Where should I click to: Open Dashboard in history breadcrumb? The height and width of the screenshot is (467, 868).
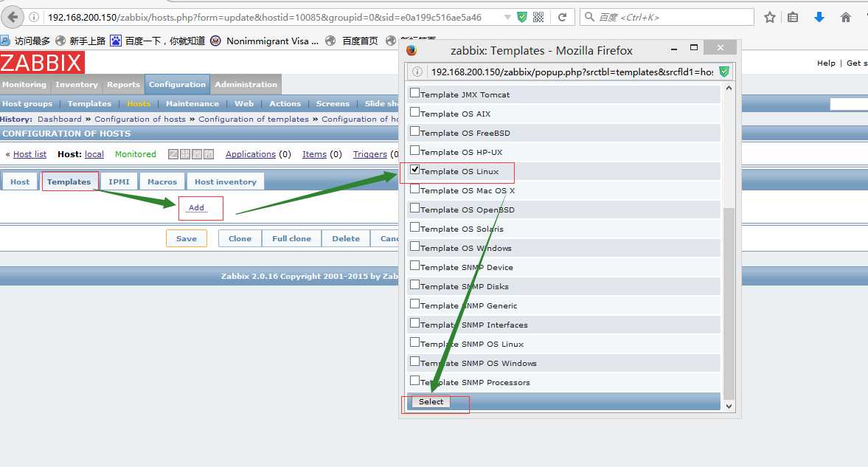[59, 119]
